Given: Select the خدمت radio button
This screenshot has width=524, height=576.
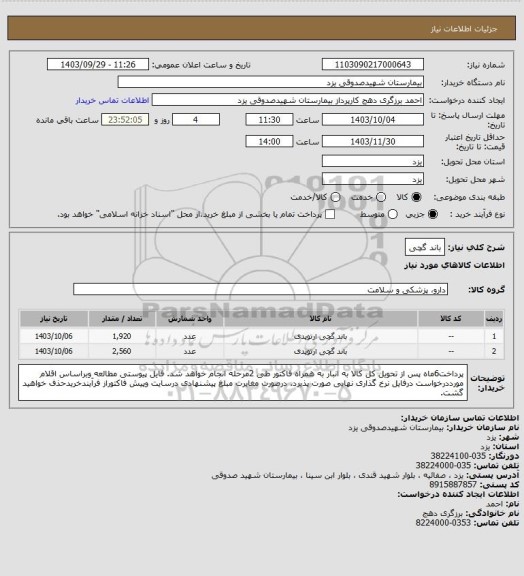Looking at the screenshot, I should pos(381,197).
